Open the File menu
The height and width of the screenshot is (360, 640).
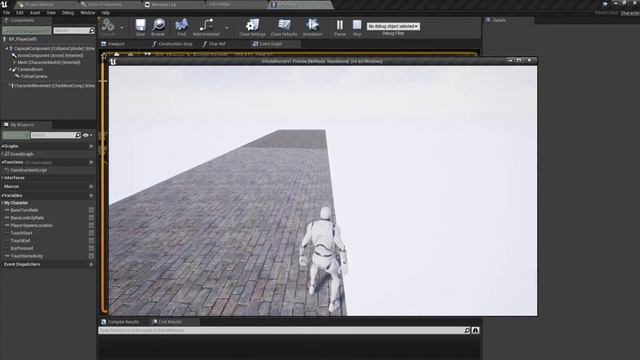7,13
